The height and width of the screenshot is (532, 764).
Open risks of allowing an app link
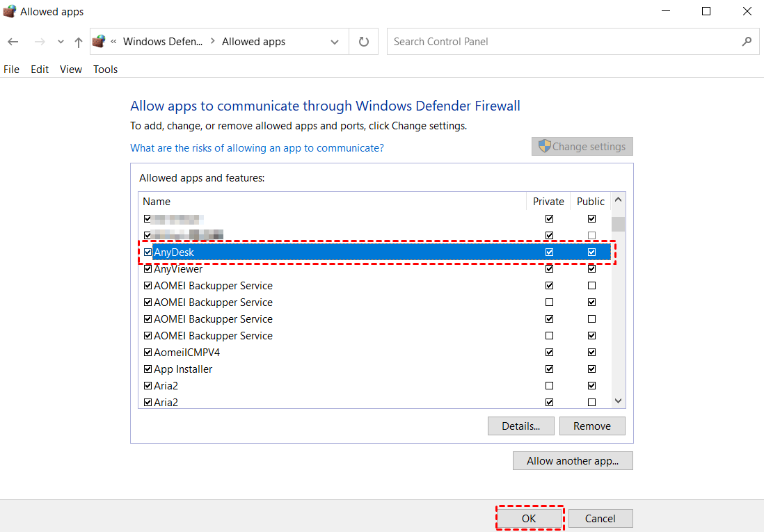click(x=257, y=148)
